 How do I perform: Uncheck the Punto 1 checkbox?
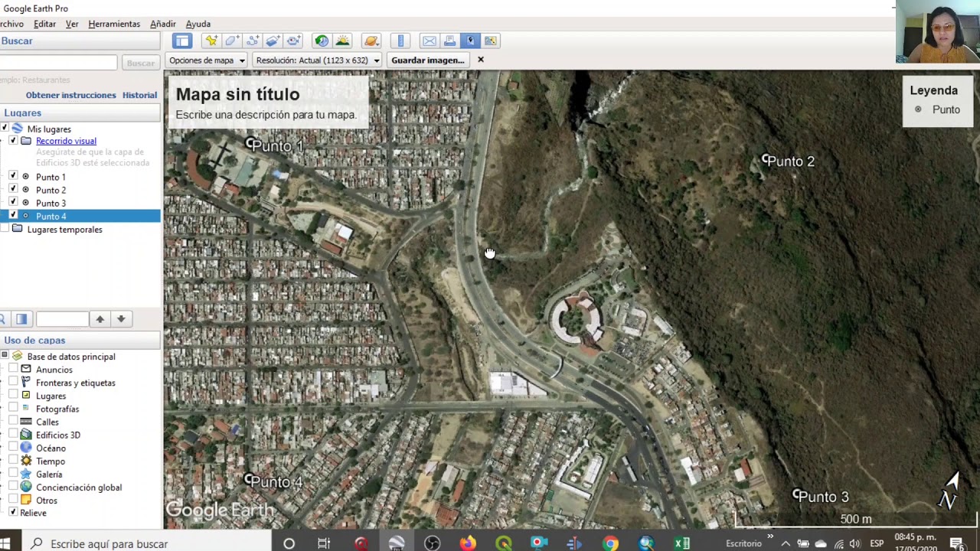[13, 176]
